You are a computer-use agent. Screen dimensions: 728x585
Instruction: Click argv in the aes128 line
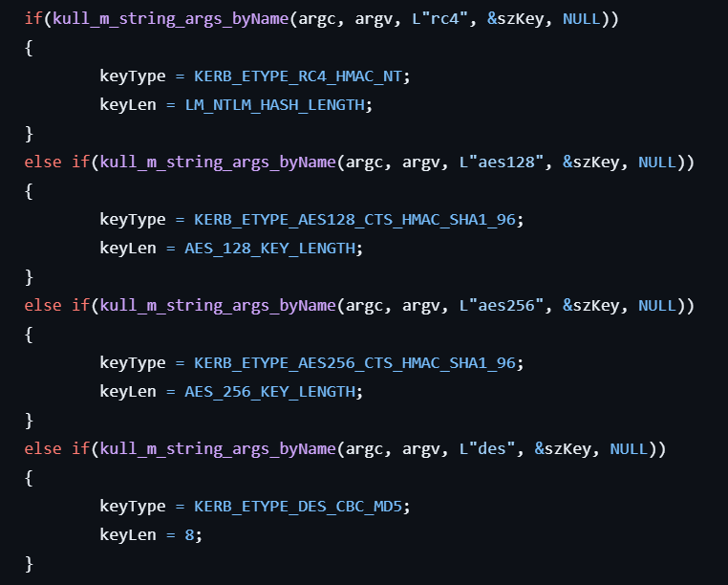pos(421,162)
